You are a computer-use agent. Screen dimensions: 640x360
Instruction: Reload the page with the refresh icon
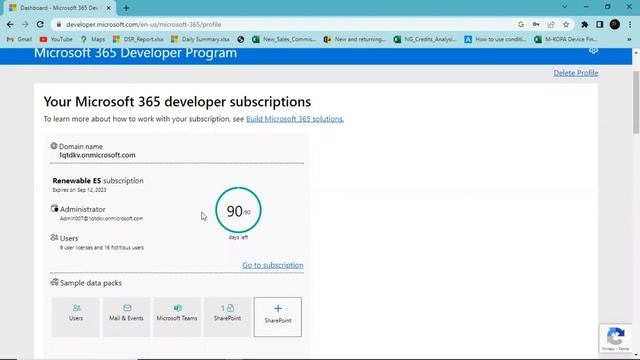pos(40,24)
